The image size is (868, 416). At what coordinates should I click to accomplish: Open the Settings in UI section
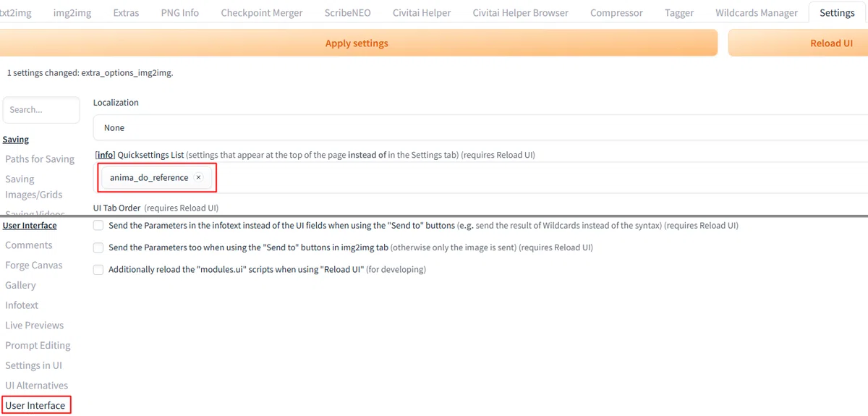(33, 365)
